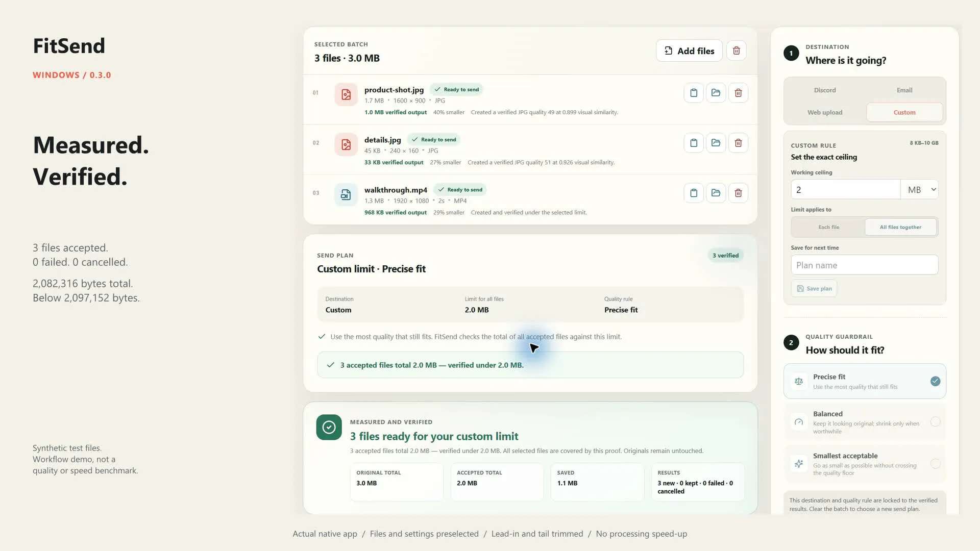Click the image file icon for details.jpg
The height and width of the screenshot is (551, 980).
pos(346,144)
